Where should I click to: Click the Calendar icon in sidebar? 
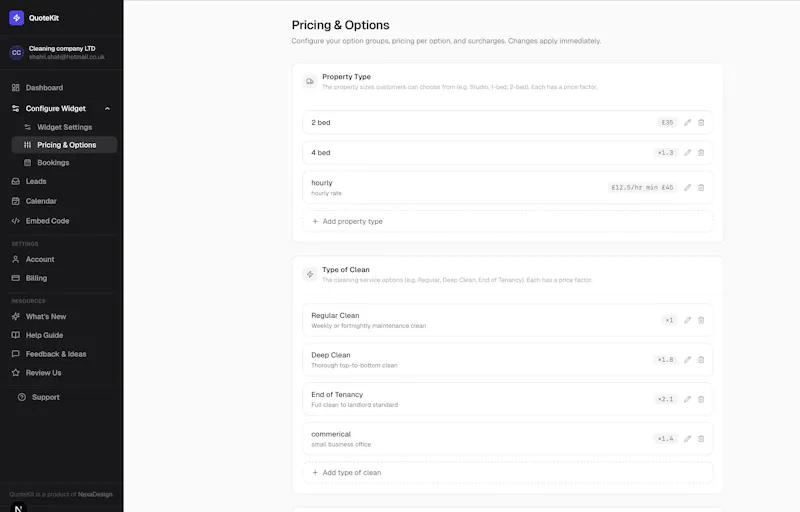pos(16,201)
